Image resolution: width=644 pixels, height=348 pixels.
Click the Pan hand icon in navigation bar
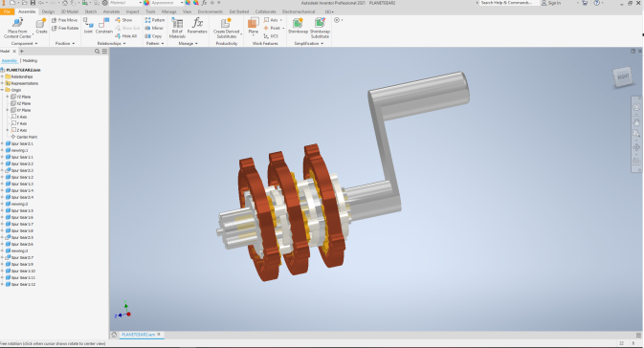coord(636,122)
